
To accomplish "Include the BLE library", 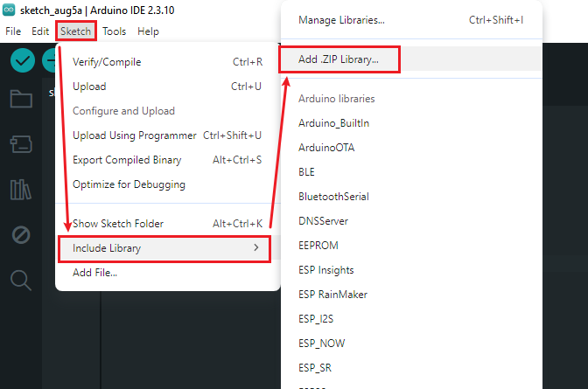I will click(411, 172).
